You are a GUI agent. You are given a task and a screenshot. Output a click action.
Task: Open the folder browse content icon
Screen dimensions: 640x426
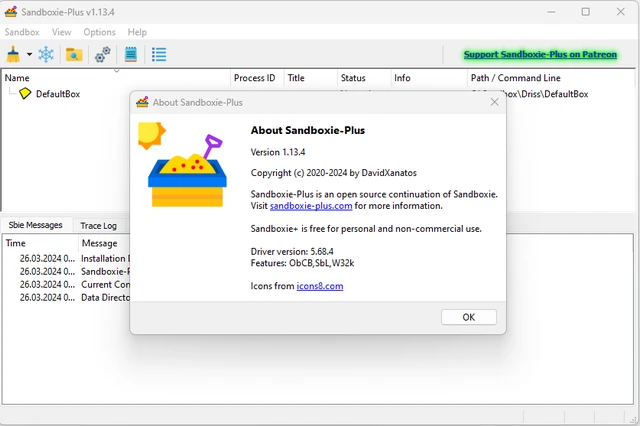(x=74, y=54)
